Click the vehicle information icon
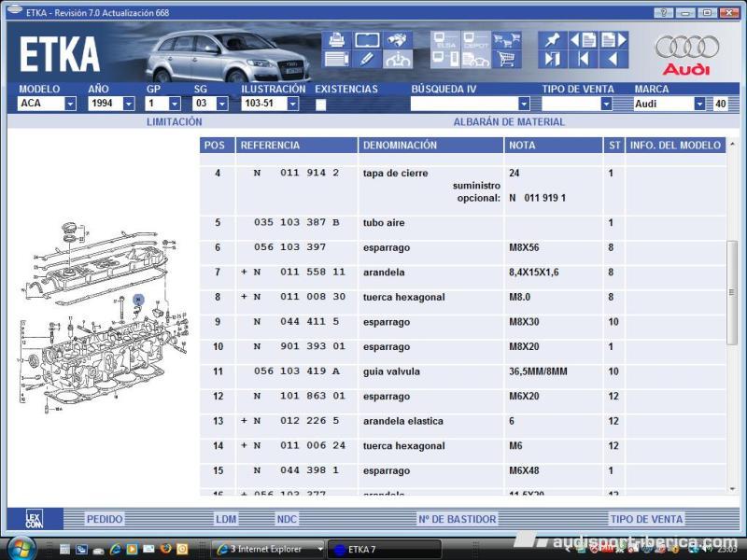The image size is (747, 560). tap(397, 60)
